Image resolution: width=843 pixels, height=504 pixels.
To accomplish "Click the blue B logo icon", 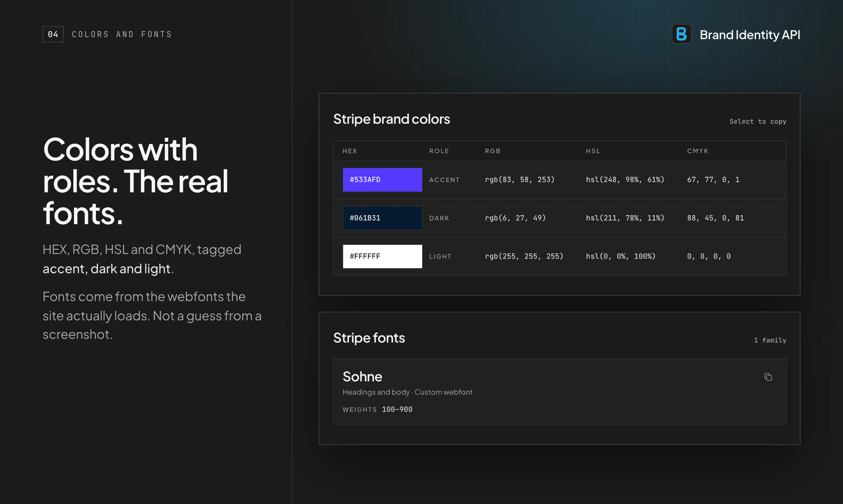I will 682,34.
